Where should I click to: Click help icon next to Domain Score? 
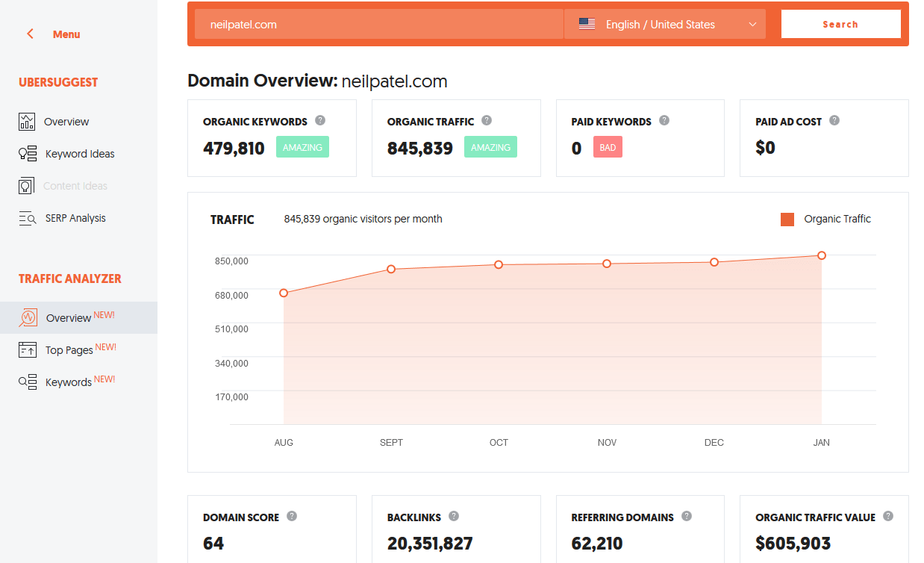(292, 516)
